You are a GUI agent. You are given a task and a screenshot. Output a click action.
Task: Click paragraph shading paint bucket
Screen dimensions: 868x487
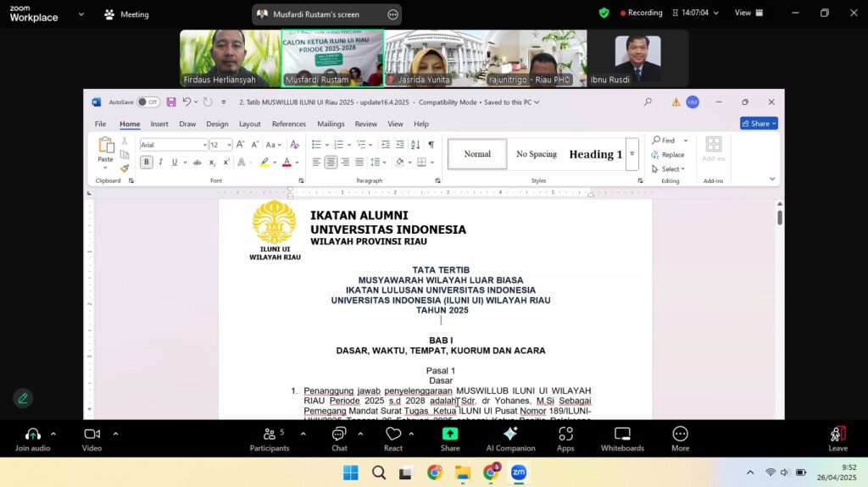tap(400, 162)
